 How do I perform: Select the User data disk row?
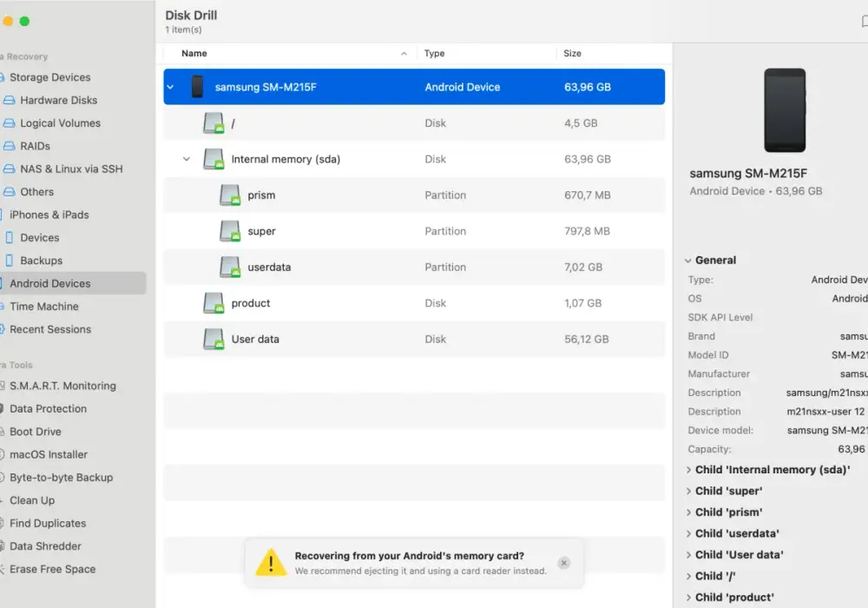tap(414, 339)
